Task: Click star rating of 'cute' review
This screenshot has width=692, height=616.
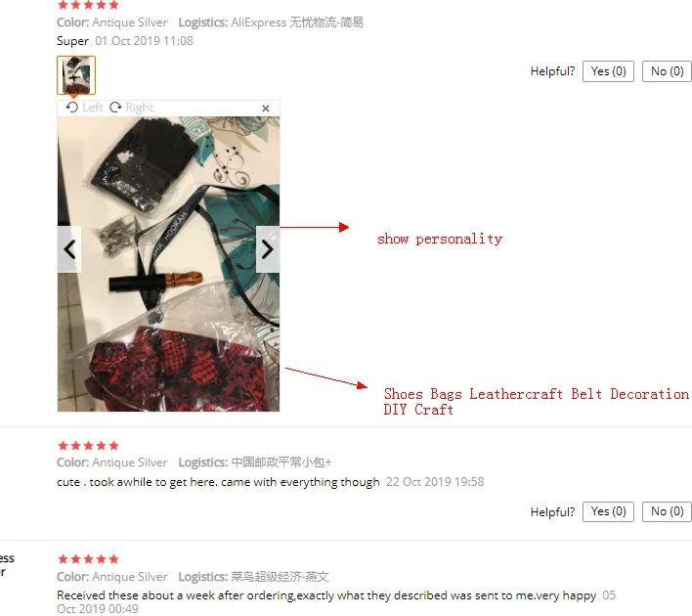Action: pos(88,446)
